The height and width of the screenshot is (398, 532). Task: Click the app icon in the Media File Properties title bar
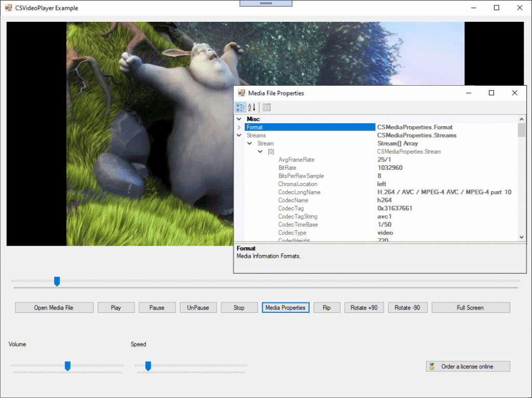[241, 93]
